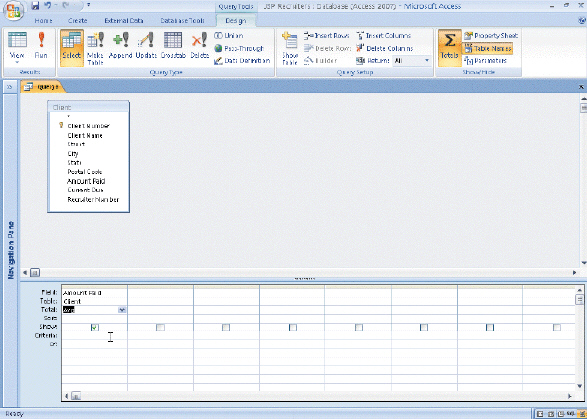
Task: Open the Show Table dialog
Action: (x=290, y=48)
